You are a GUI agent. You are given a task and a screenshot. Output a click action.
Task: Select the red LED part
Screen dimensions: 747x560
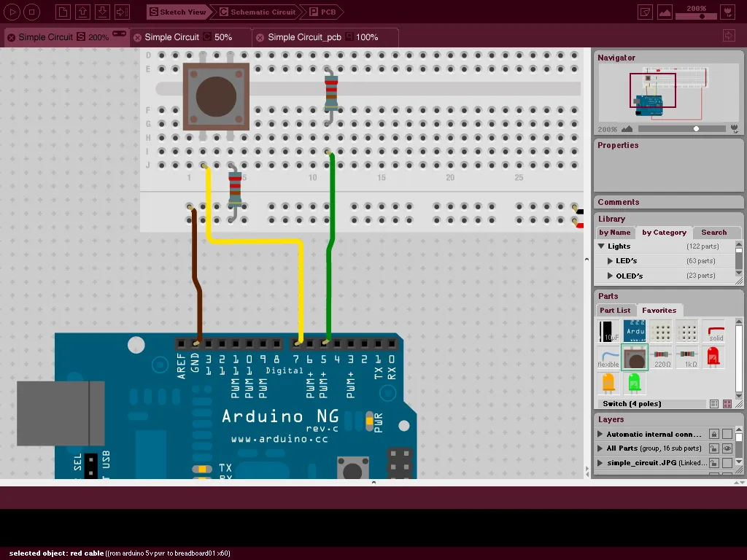[713, 357]
